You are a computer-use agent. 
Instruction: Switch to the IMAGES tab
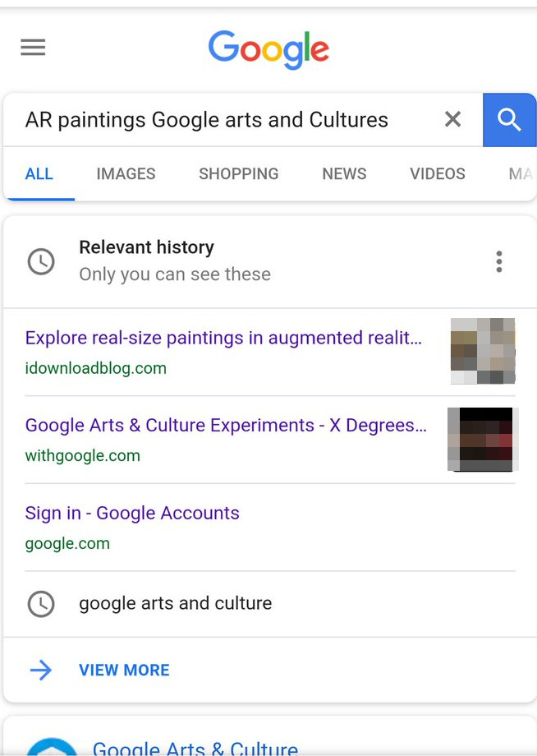tap(126, 173)
